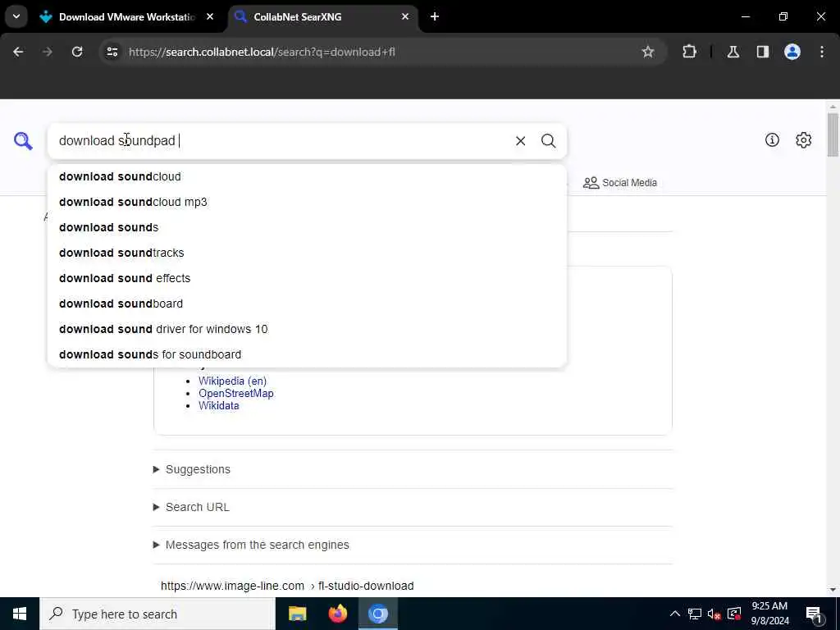840x630 pixels.
Task: Open the Wikidata link
Action: click(x=218, y=405)
